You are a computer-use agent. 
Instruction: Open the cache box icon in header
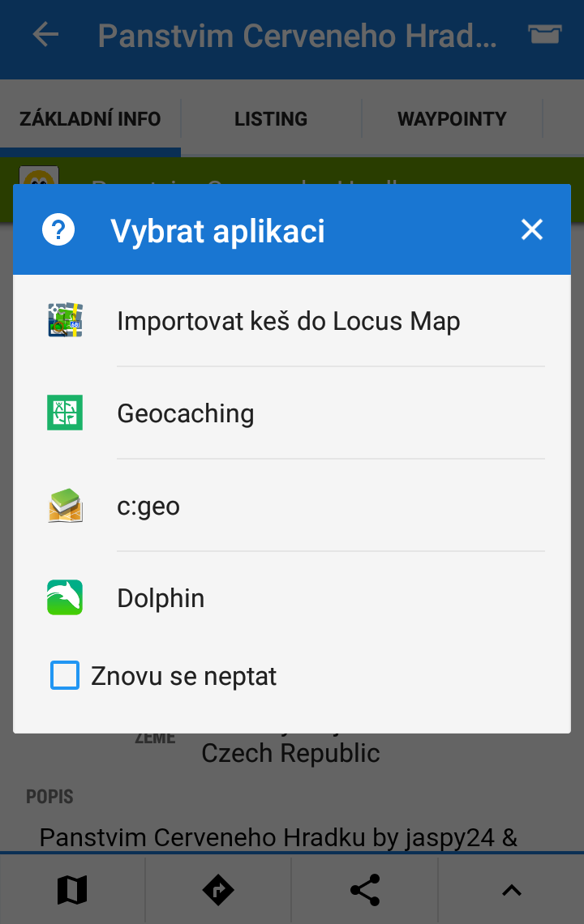coord(544,34)
